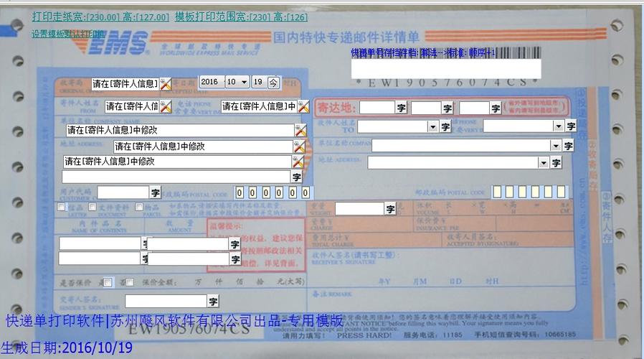644x359 pixels.
Task: Set date to today with the 今 button
Action: 273,83
